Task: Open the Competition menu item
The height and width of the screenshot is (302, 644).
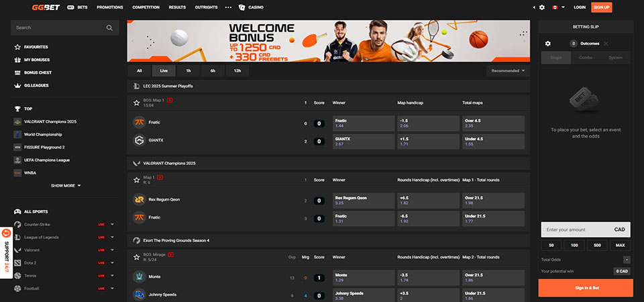Action: click(146, 7)
